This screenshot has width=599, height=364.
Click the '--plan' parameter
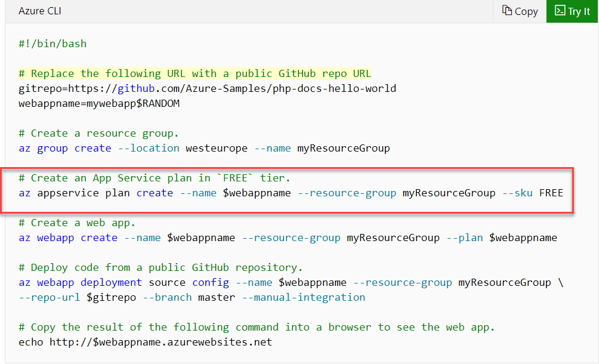coord(465,237)
